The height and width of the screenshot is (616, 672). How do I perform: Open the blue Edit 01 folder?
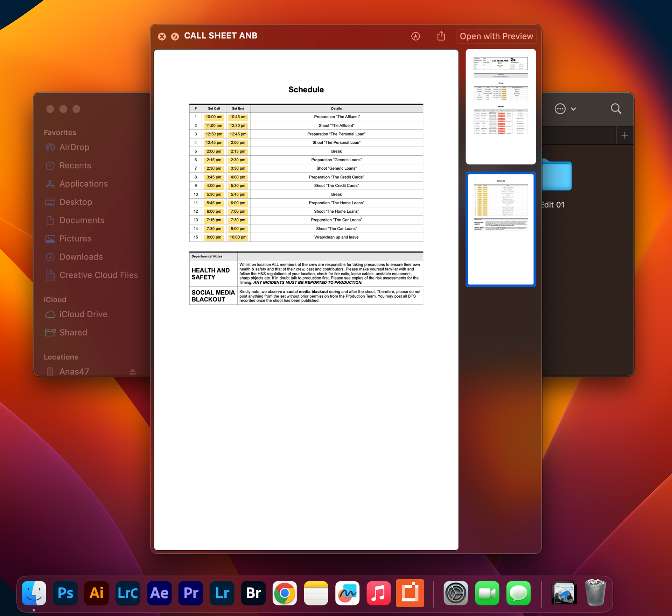[557, 175]
